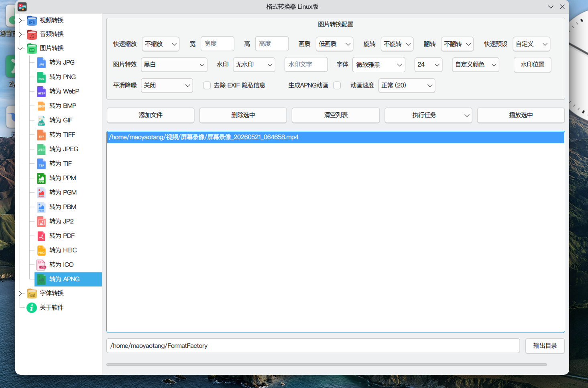Screen dimensions: 588x388
Task: Open the 快速缩放 dropdown
Action: pyautogui.click(x=161, y=44)
